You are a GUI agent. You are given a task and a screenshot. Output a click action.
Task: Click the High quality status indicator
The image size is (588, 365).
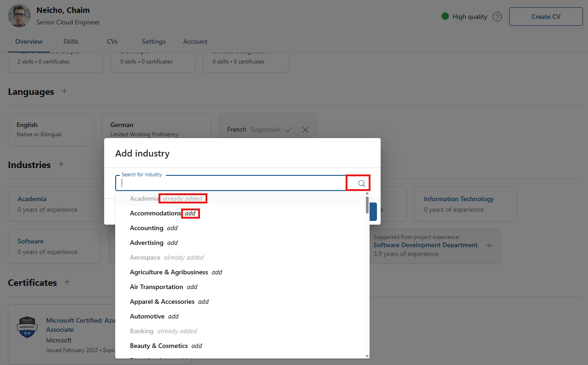pos(464,17)
